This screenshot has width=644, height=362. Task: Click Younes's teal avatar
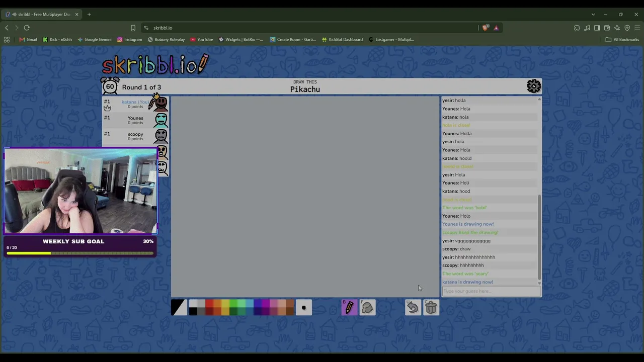(161, 120)
